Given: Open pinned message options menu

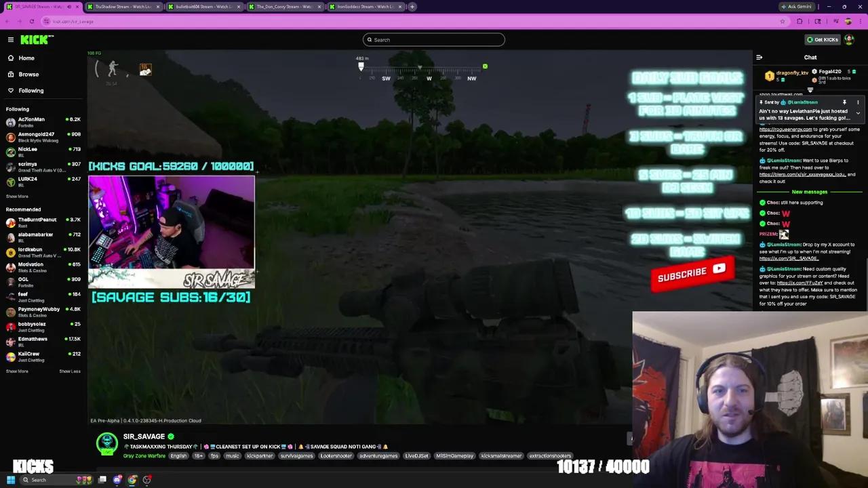Looking at the screenshot, I should [x=858, y=102].
